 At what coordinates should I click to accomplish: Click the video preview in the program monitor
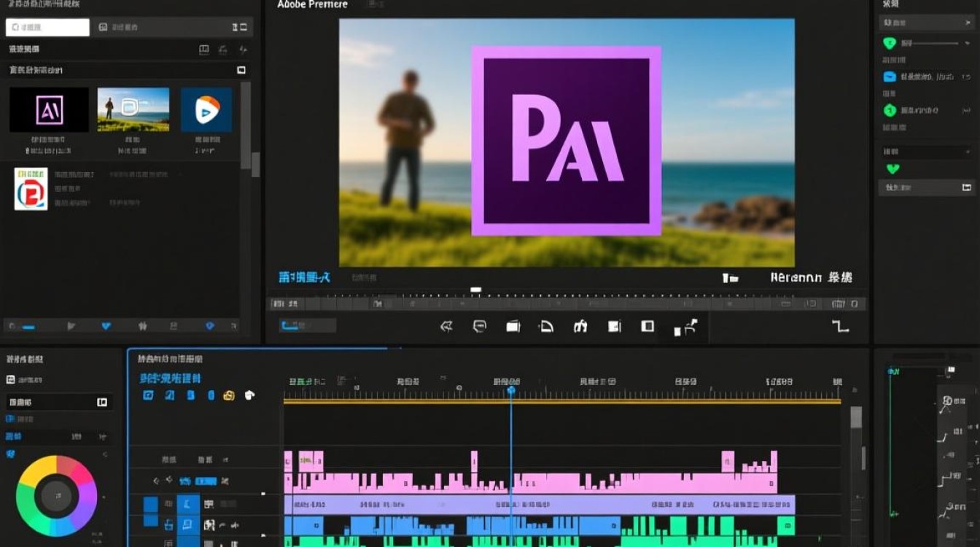[567, 142]
